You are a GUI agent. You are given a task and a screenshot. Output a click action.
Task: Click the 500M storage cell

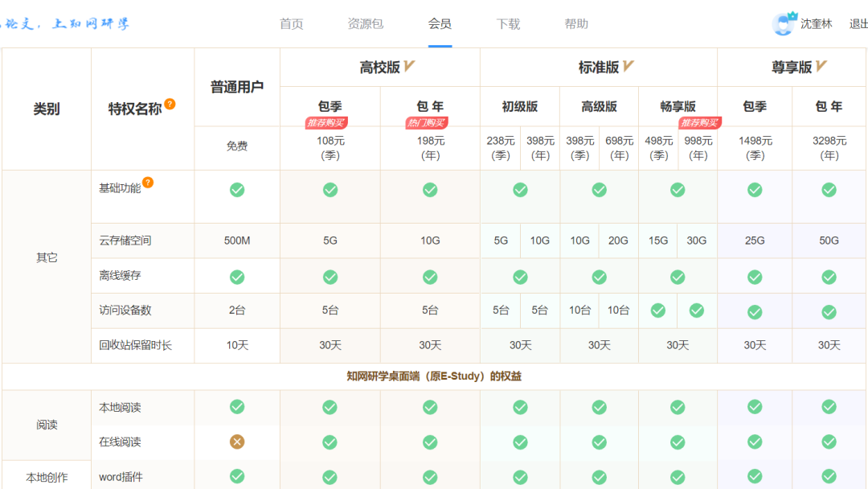click(x=237, y=241)
